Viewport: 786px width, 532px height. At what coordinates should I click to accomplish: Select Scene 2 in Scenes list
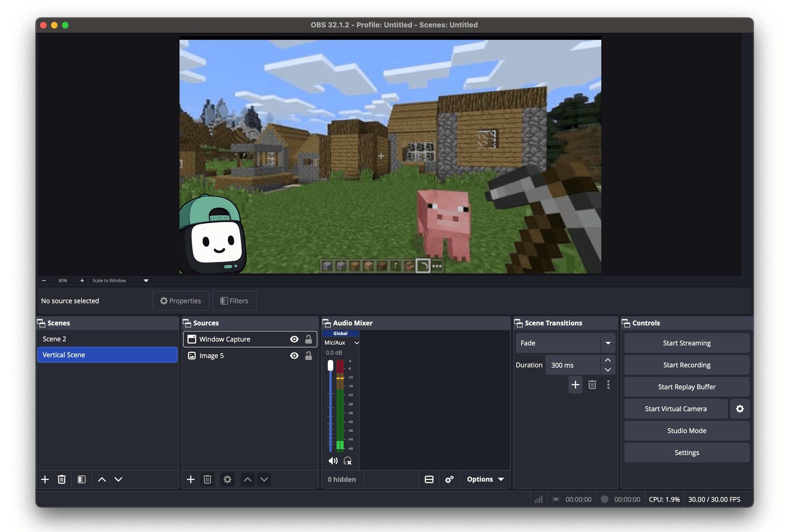[107, 339]
